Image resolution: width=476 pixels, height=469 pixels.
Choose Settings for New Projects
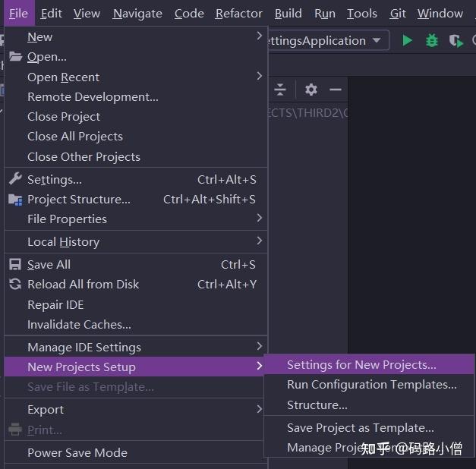pos(361,365)
